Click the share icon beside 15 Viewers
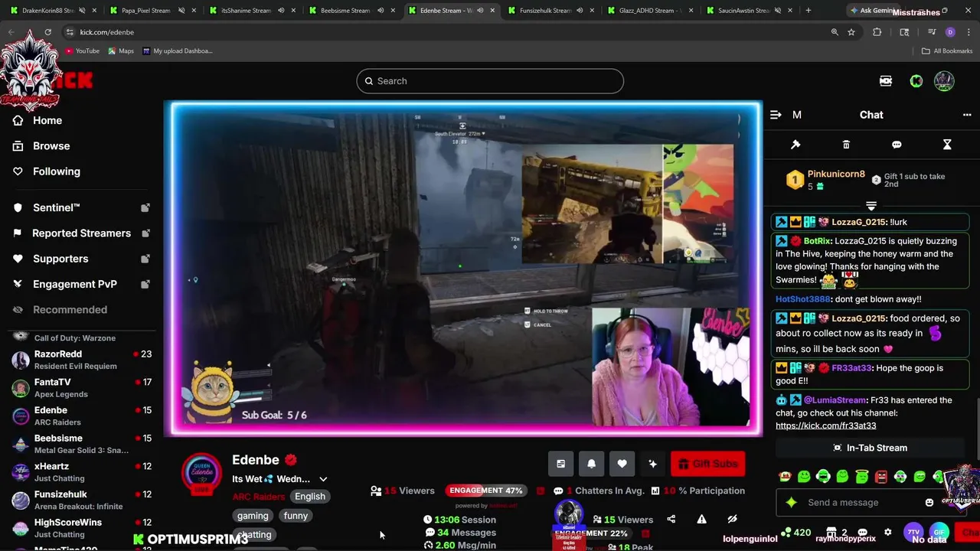 (x=671, y=519)
